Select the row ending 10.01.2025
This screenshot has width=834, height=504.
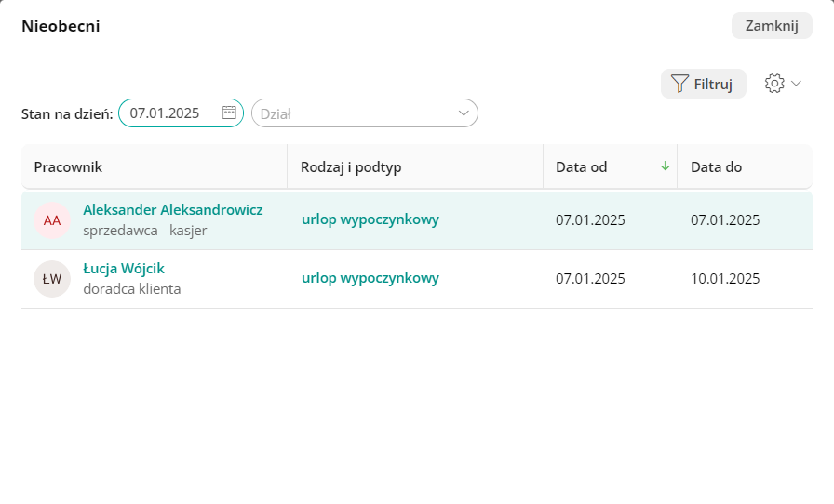725,279
